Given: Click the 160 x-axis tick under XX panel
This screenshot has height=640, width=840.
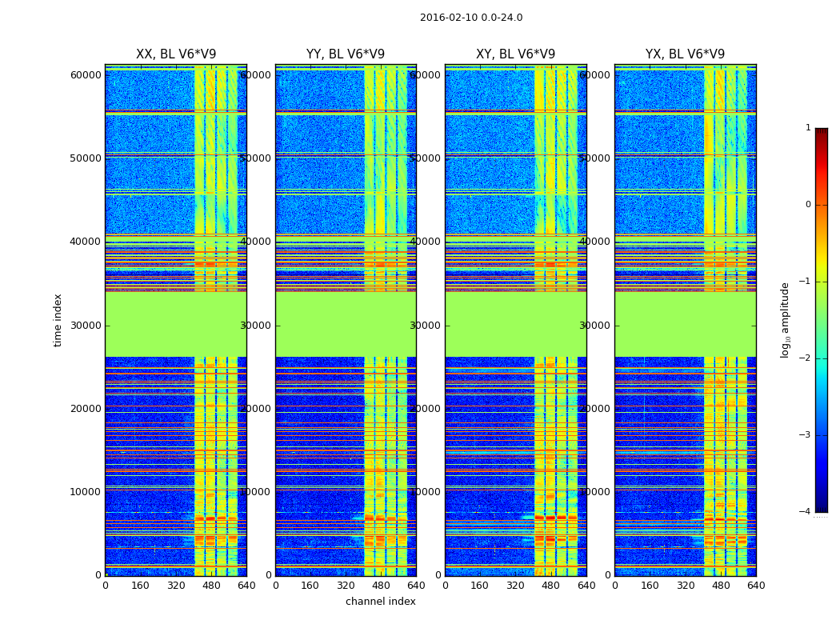Looking at the screenshot, I should [x=140, y=585].
